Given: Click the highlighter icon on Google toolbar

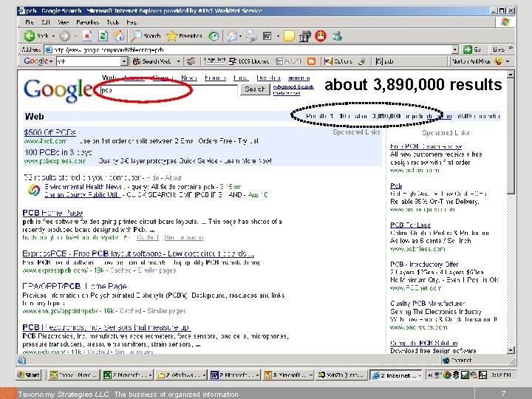Looking at the screenshot, I should point(362,61).
